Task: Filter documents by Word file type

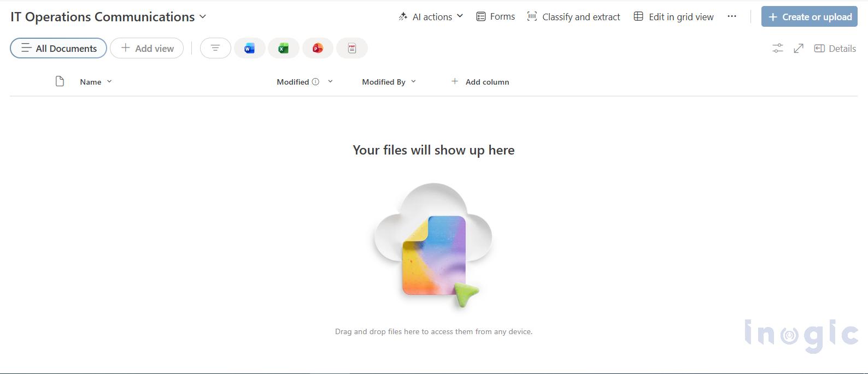Action: pyautogui.click(x=250, y=49)
